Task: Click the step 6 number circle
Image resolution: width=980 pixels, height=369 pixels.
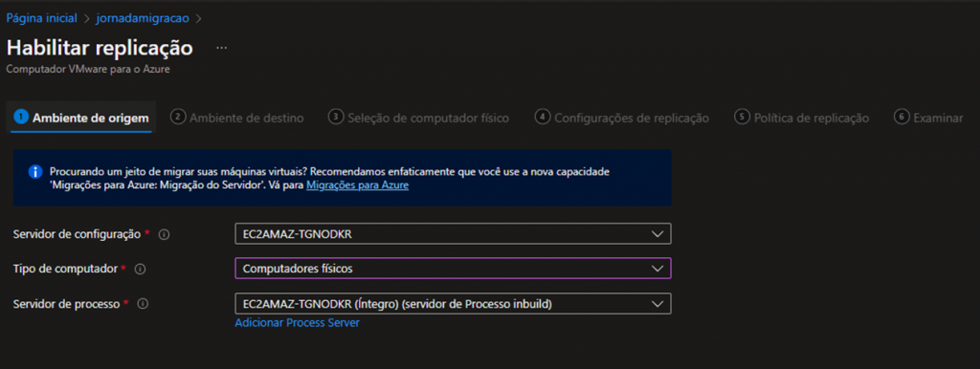Action: click(902, 117)
